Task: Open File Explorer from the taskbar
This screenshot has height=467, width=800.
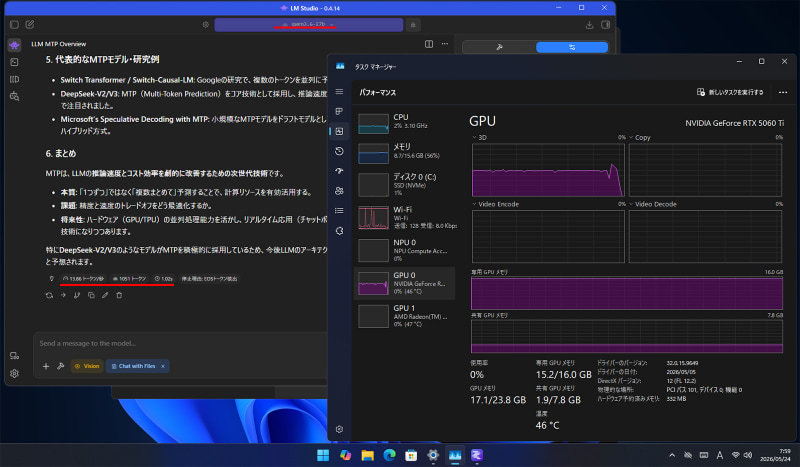Action: (x=367, y=455)
